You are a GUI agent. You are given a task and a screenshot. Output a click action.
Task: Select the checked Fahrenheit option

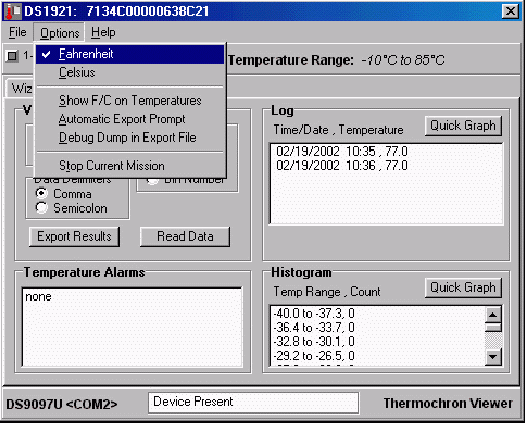130,54
